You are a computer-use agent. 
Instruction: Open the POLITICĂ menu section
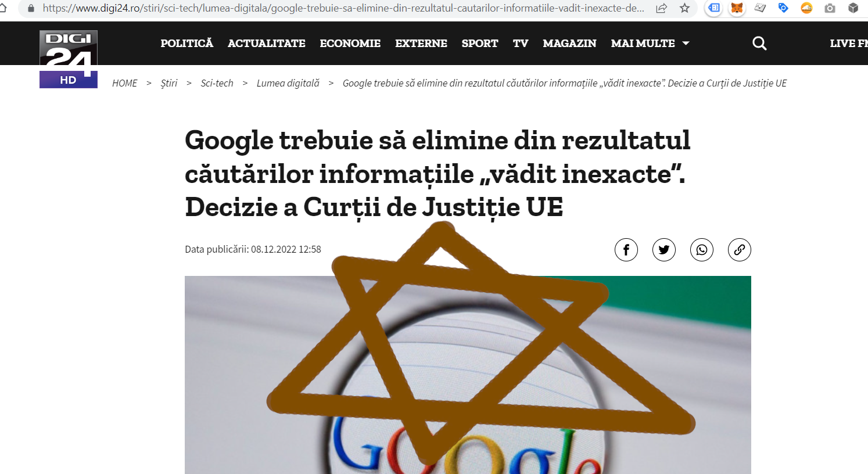(187, 44)
